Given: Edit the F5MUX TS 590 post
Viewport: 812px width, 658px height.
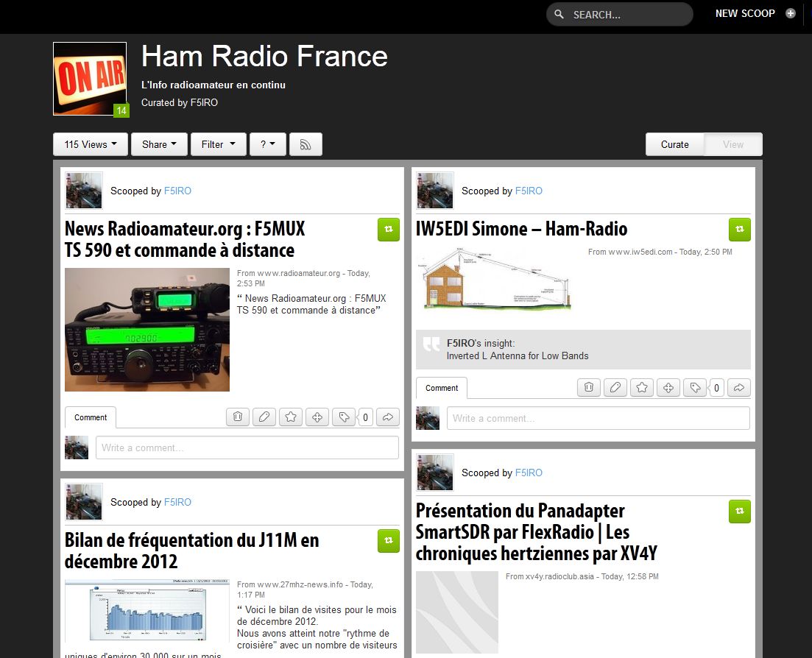Looking at the screenshot, I should [264, 417].
